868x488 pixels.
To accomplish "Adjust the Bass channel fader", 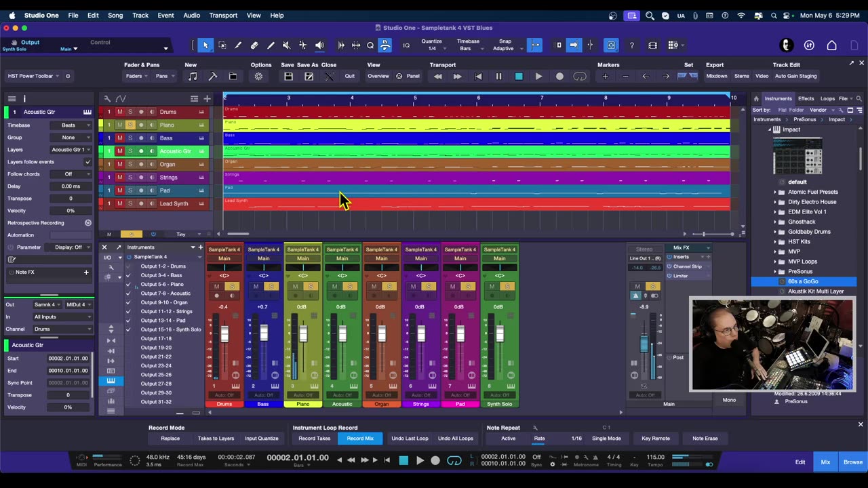I will click(x=264, y=333).
